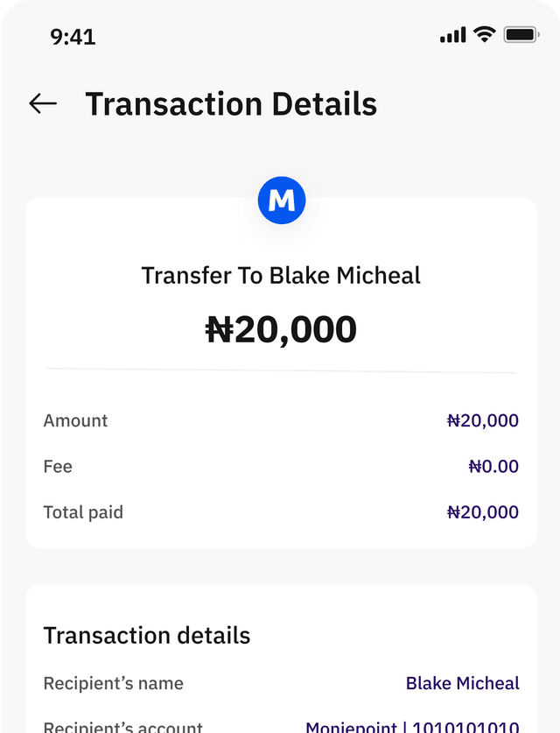Tap the Transfer To Blake Micheal heading
The height and width of the screenshot is (733, 560).
coord(281,276)
